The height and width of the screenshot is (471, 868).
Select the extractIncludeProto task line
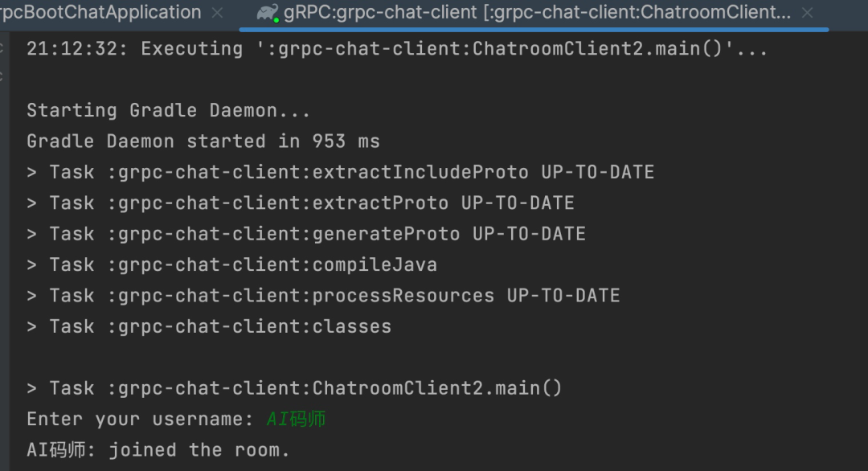(x=341, y=172)
